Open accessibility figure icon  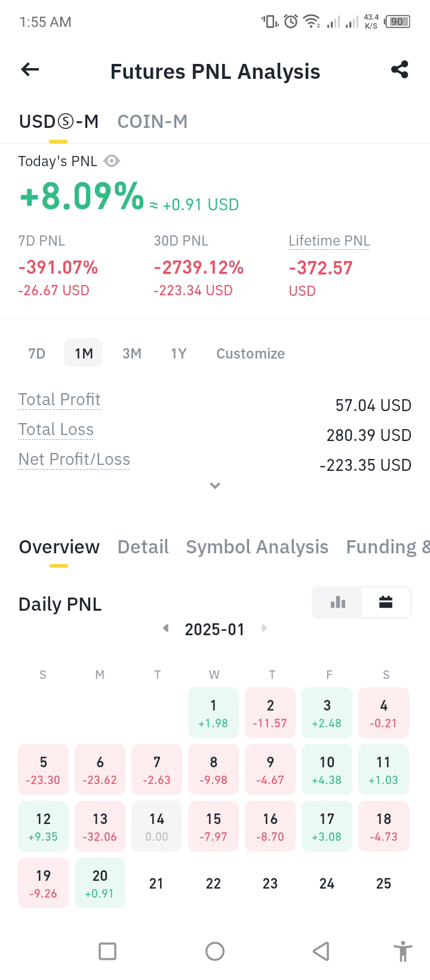tap(403, 951)
